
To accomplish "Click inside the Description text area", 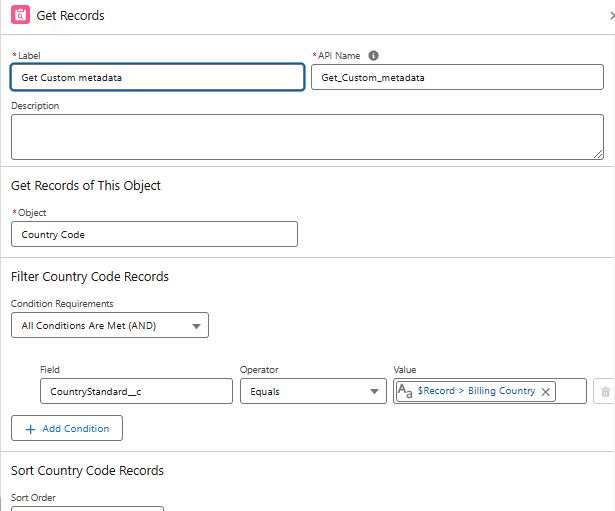I will (x=308, y=137).
